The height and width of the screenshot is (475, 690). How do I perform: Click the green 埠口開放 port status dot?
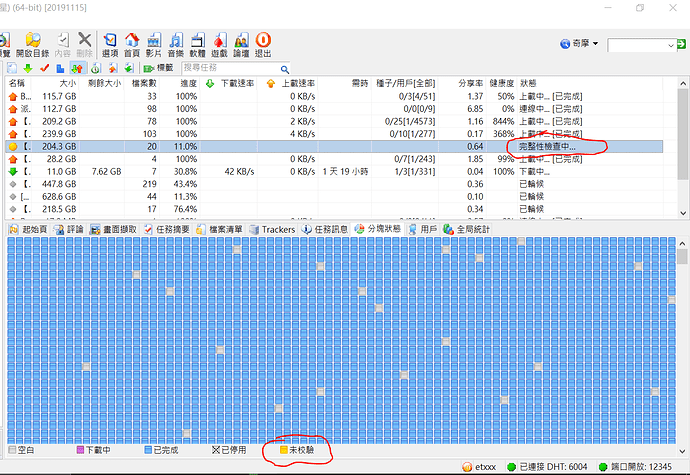(x=603, y=467)
